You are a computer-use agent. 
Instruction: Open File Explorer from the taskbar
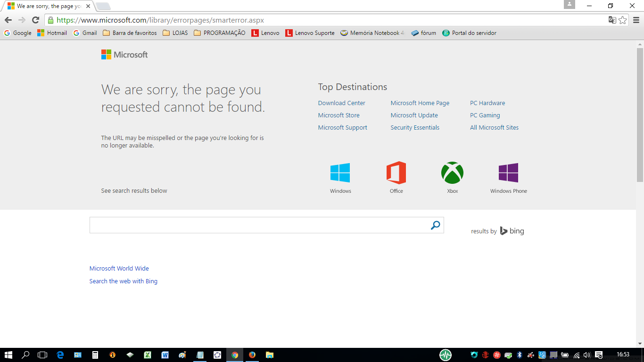(270, 355)
